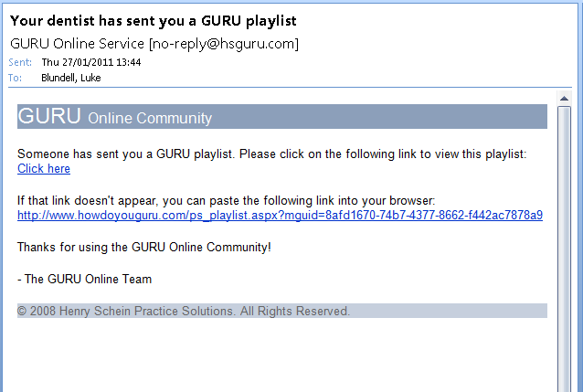Click sender name 'GURU Online Service'

tap(78, 44)
